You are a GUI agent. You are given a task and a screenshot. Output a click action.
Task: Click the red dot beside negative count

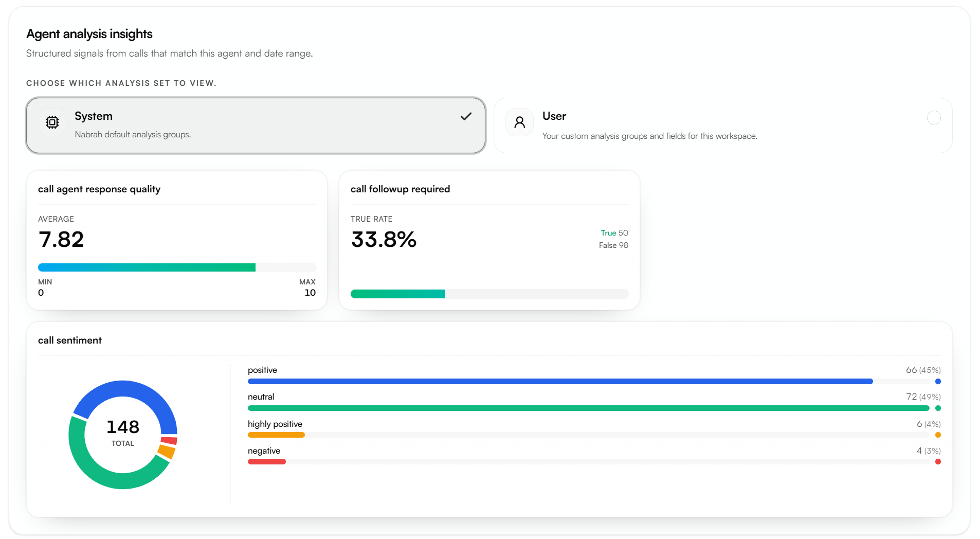click(x=938, y=462)
